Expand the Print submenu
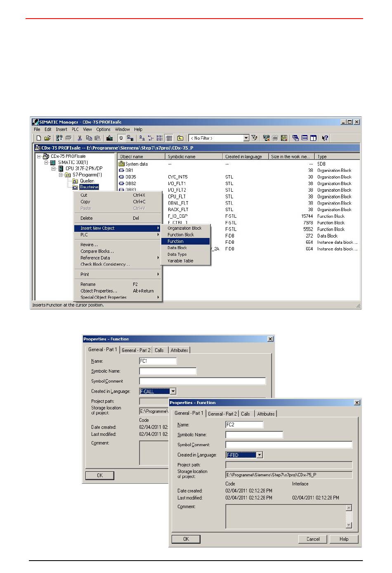This screenshot has height=573, width=392. 118,274
